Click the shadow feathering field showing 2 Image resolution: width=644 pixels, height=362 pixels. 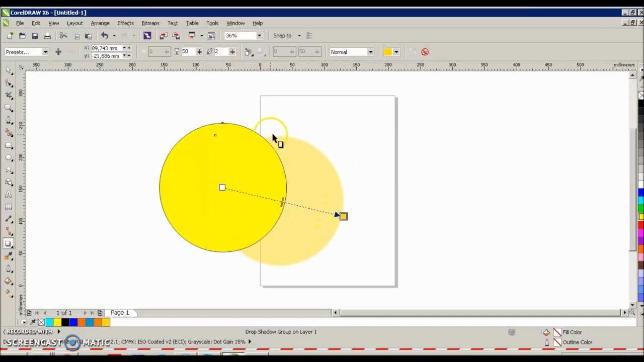click(221, 52)
